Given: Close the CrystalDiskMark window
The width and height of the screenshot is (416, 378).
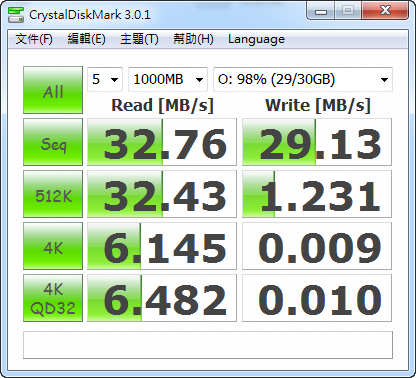Looking at the screenshot, I should pyautogui.click(x=385, y=11).
